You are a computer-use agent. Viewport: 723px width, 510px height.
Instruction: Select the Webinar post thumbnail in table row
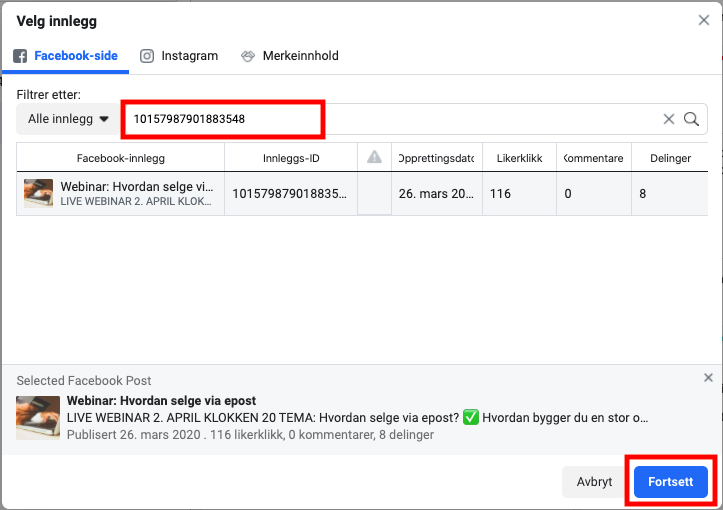click(38, 194)
